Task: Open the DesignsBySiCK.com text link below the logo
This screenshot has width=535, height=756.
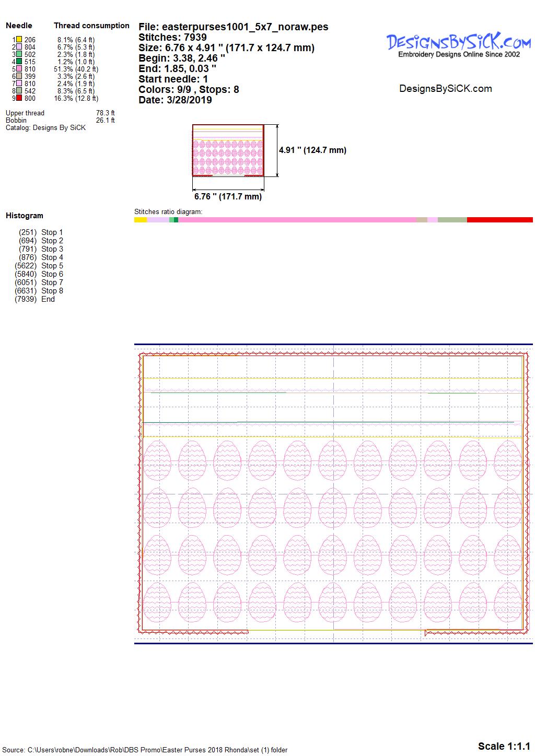Action: [445, 89]
